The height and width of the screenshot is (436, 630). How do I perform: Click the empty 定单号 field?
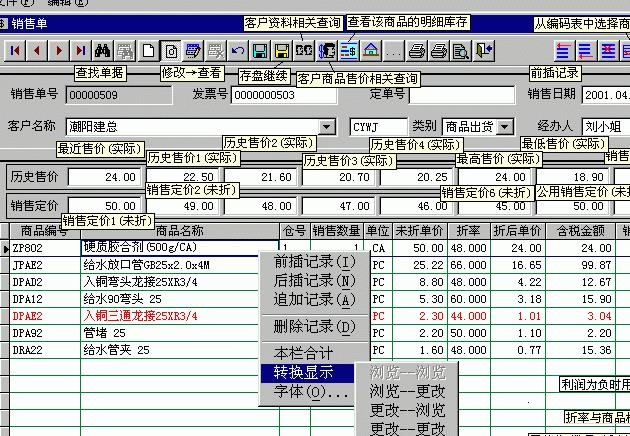click(462, 95)
